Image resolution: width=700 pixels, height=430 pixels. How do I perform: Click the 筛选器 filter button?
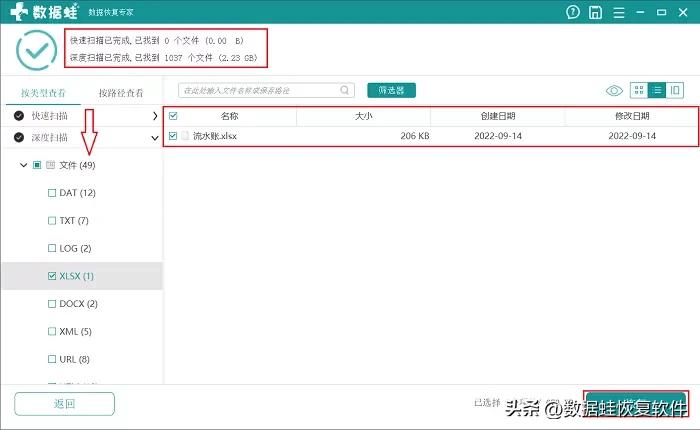[x=391, y=91]
